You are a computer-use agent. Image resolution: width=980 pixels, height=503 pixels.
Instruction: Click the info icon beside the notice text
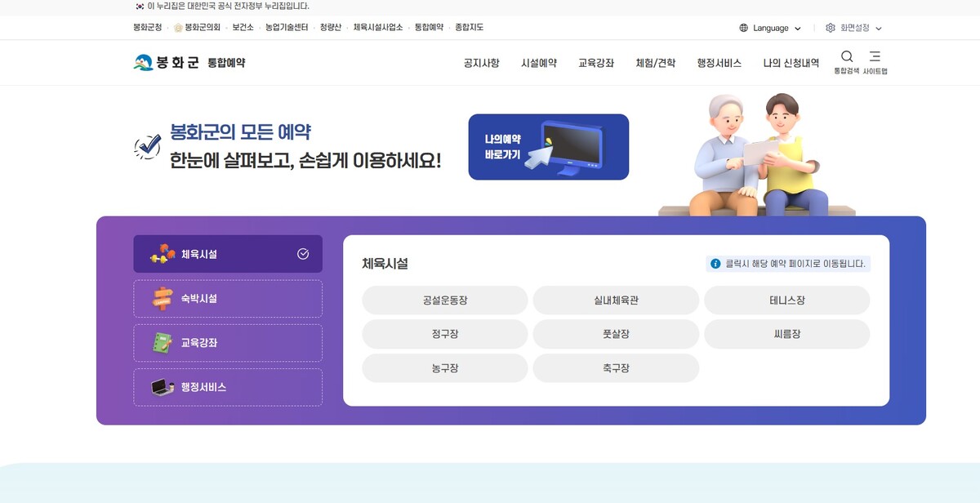click(715, 264)
